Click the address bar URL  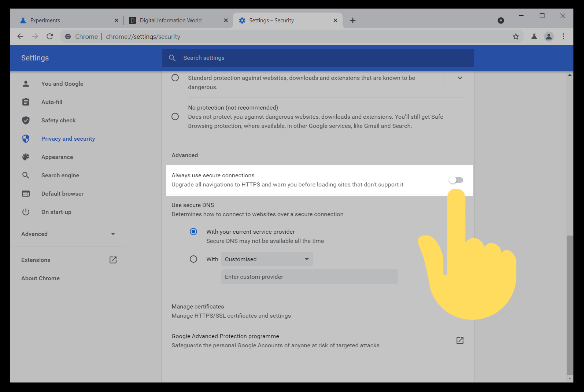coord(143,36)
